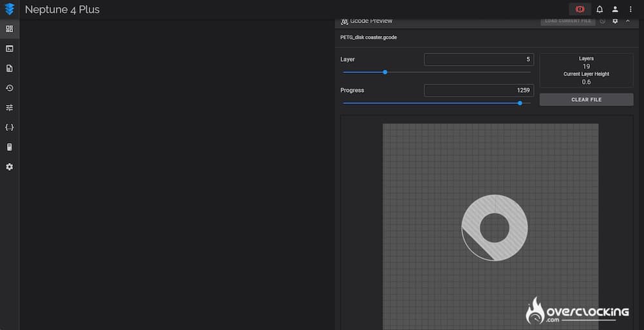Click the Load Current File button

tap(567, 21)
